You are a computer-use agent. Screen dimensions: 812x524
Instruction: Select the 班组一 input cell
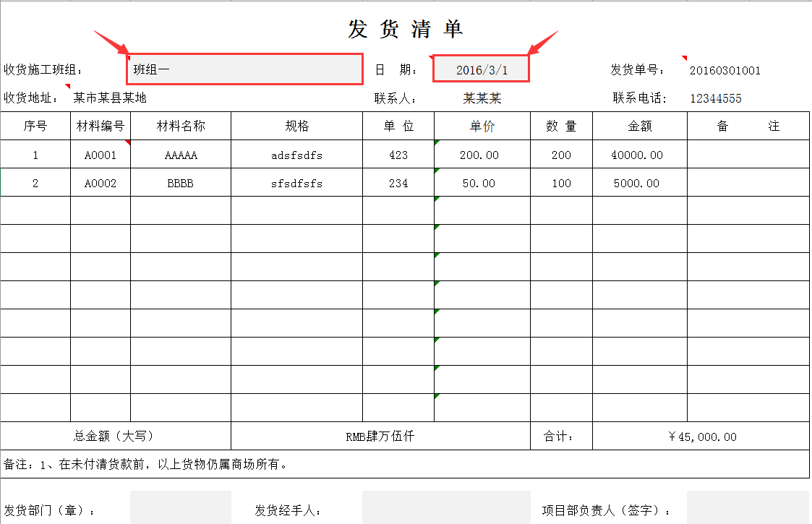point(244,69)
